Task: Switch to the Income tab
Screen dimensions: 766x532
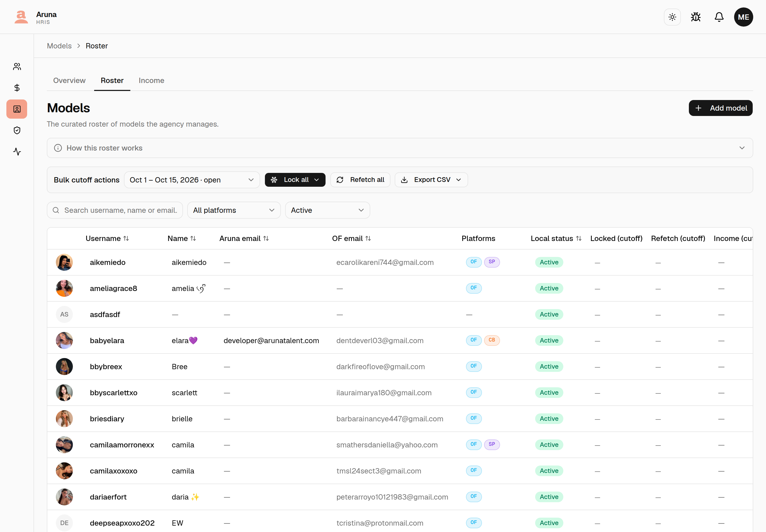Action: pos(151,80)
